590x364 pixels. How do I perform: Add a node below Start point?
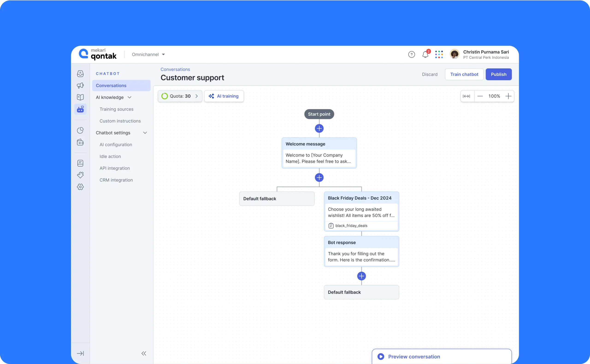(319, 128)
